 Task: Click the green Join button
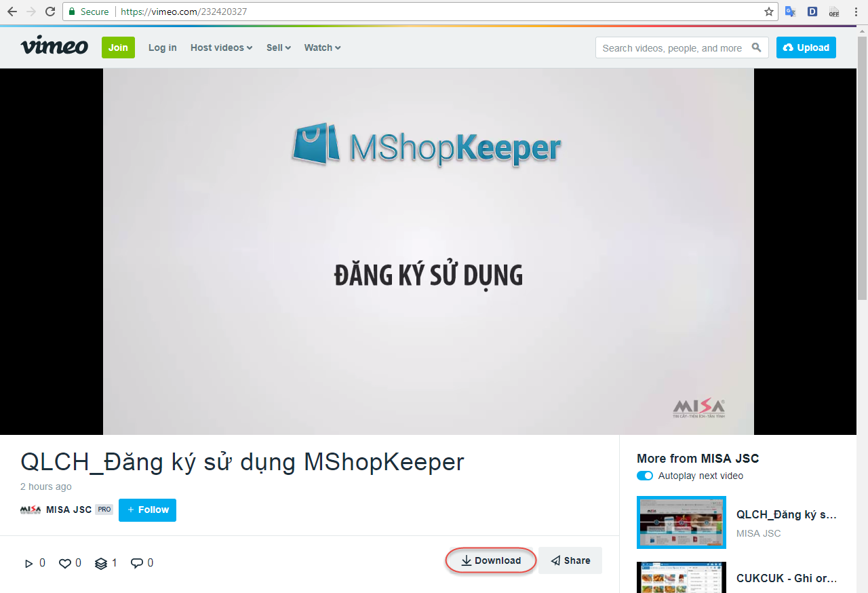point(118,47)
